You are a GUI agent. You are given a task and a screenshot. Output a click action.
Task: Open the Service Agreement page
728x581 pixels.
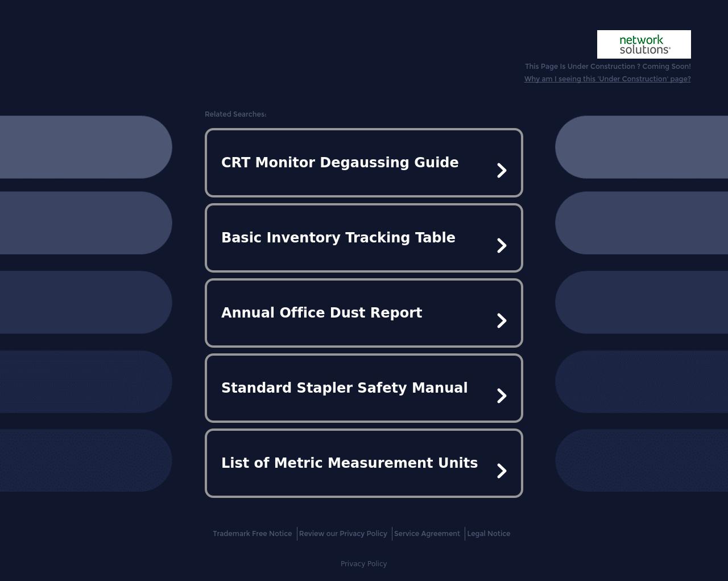(427, 534)
